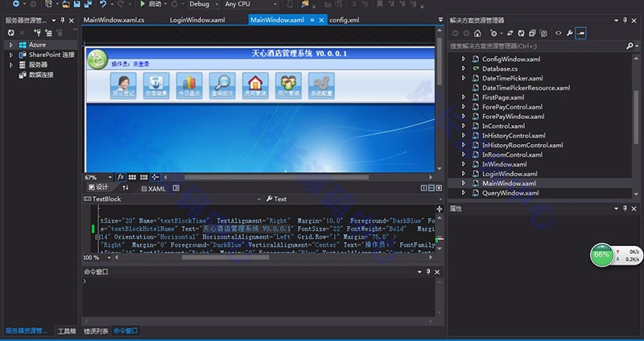Click the Properties wrench icon in Solution Explorer
The image size is (644, 341).
point(570,34)
